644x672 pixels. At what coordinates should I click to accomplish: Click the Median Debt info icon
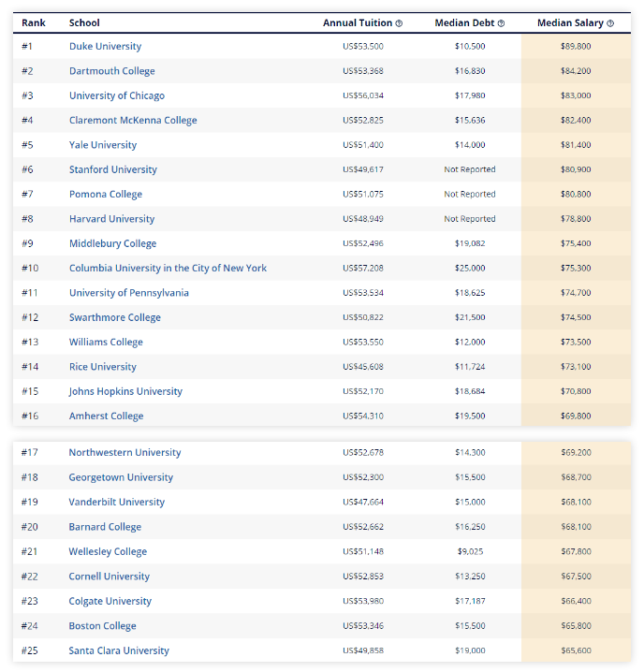click(501, 23)
